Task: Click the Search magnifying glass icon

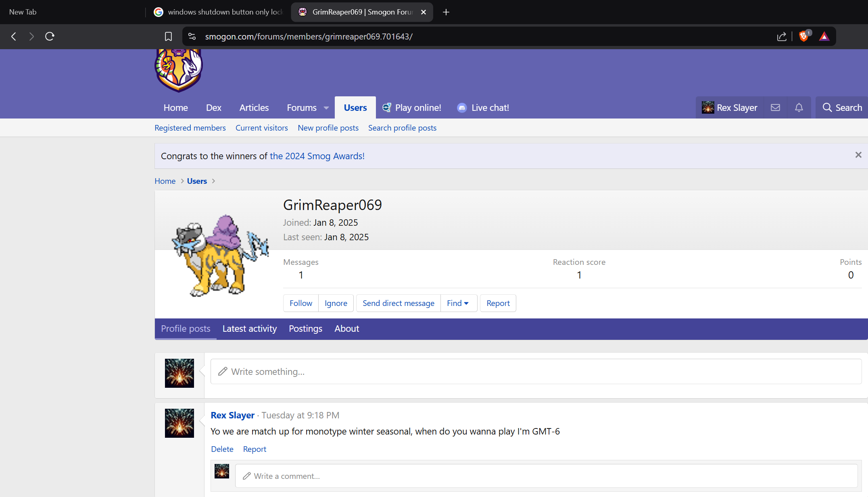Action: click(827, 108)
